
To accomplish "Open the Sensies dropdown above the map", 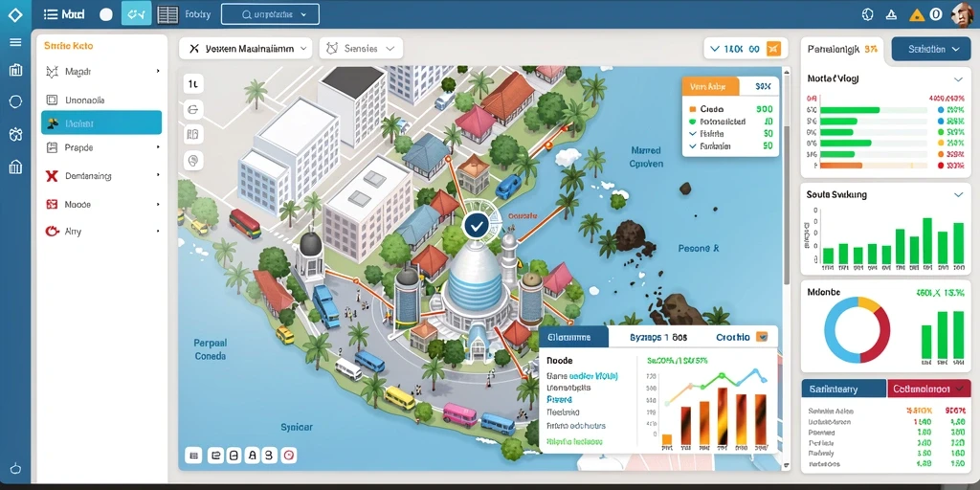I will pos(361,48).
